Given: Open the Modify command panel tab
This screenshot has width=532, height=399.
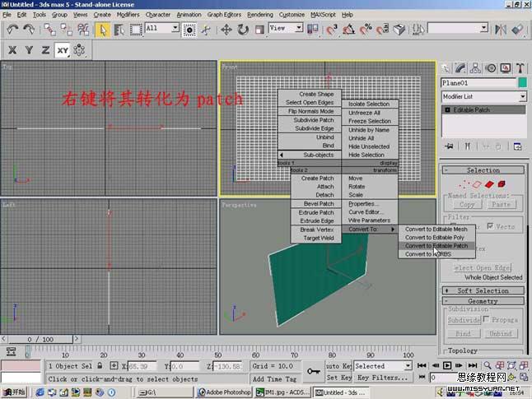Looking at the screenshot, I should pyautogui.click(x=460, y=68).
